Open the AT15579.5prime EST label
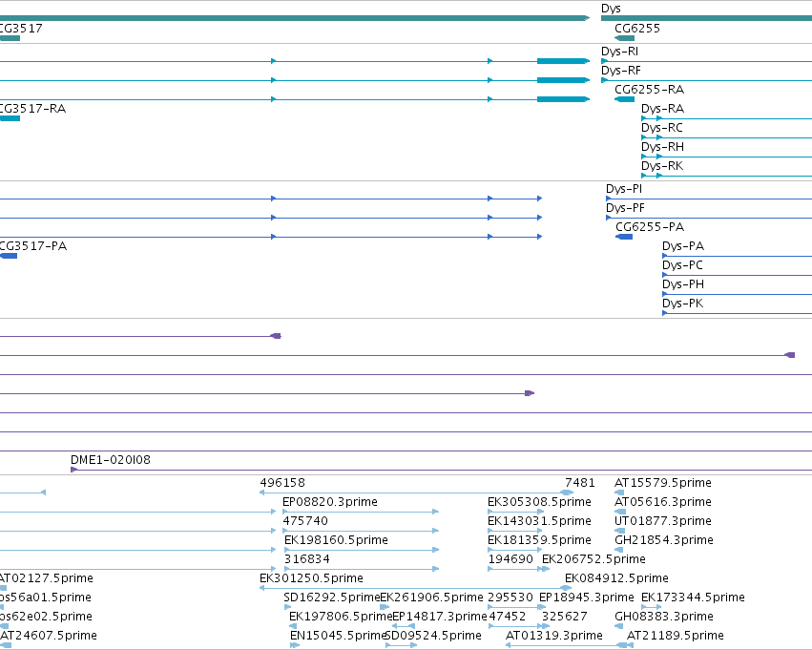This screenshot has height=650, width=812. pos(663,483)
